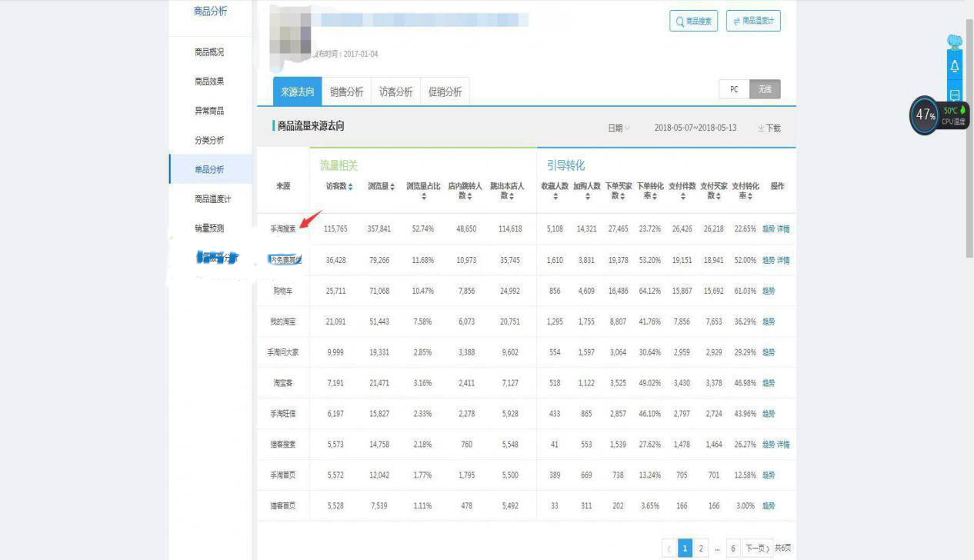Switch device toggle to PC

(x=734, y=89)
